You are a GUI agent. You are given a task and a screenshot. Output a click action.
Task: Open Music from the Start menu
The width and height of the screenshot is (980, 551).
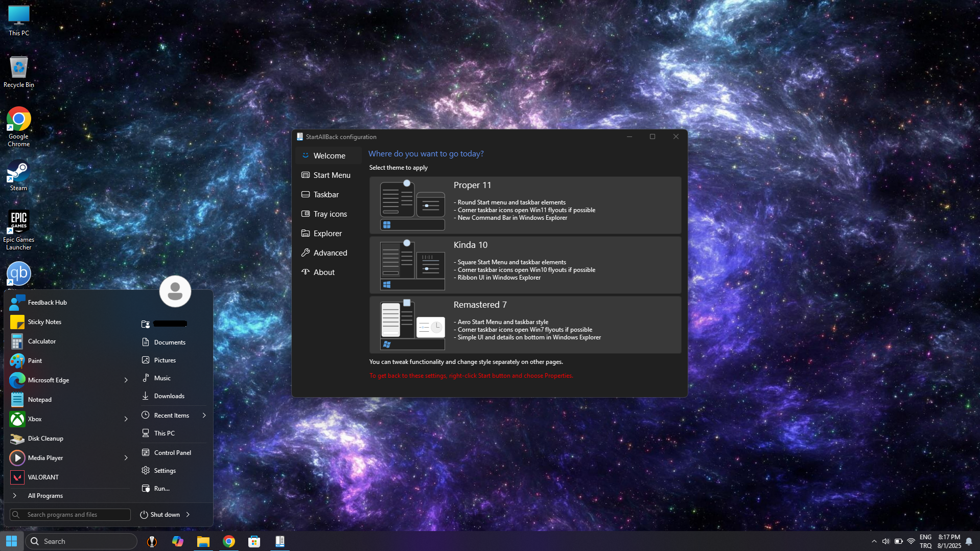tap(174, 378)
